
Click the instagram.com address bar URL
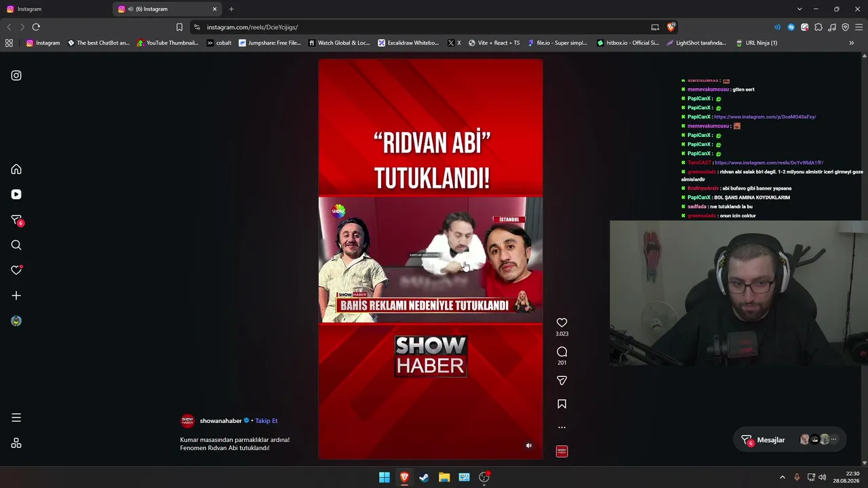tap(252, 27)
